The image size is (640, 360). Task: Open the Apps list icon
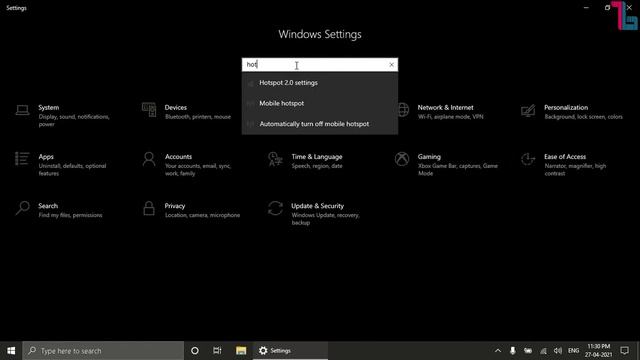point(22,159)
